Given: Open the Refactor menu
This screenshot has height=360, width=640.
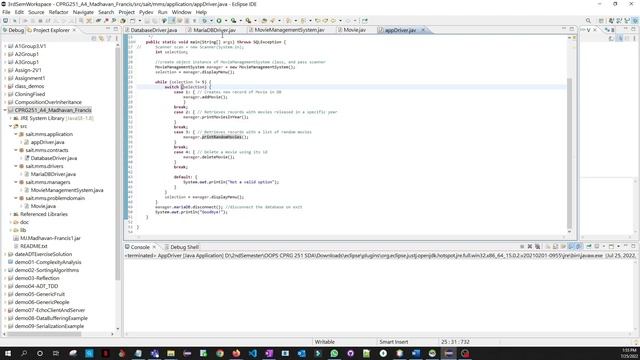Looking at the screenshot, I should pos(58,12).
